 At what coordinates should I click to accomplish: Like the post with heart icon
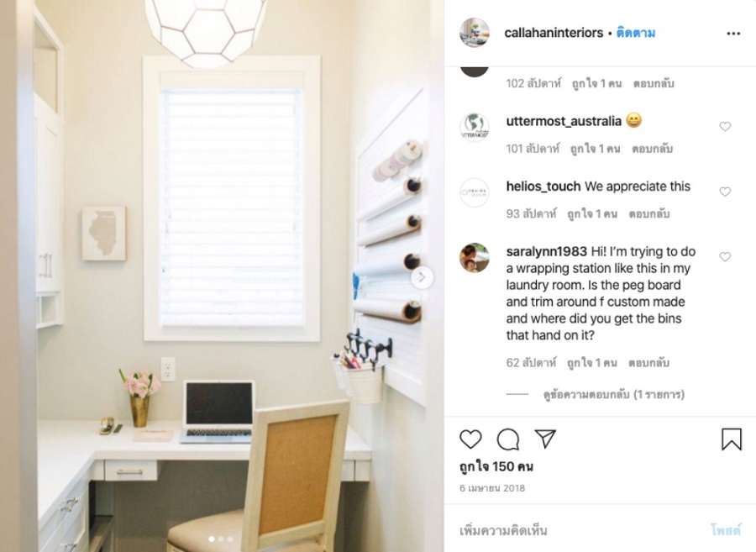coord(470,439)
